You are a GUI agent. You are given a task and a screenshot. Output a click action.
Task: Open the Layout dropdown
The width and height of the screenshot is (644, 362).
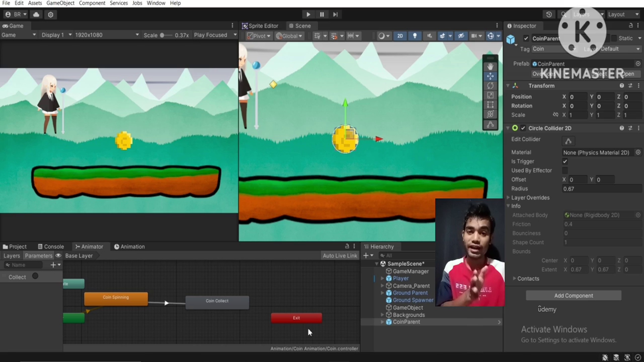pos(623,14)
